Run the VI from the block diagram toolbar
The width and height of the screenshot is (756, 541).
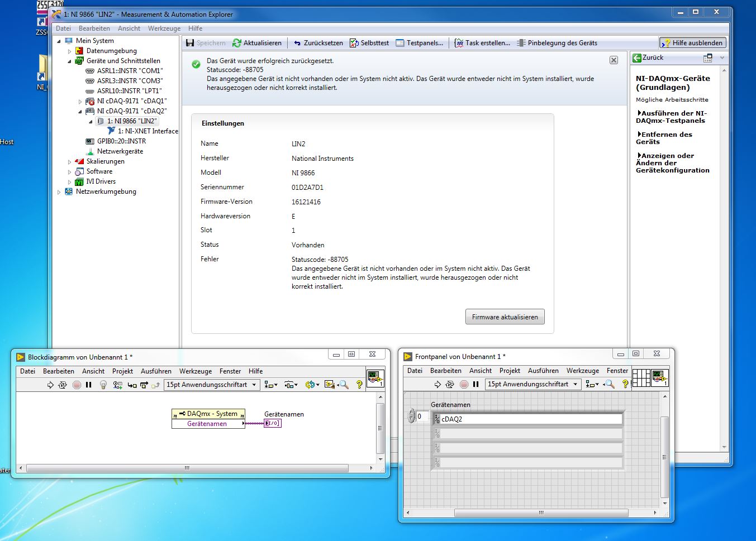click(50, 385)
